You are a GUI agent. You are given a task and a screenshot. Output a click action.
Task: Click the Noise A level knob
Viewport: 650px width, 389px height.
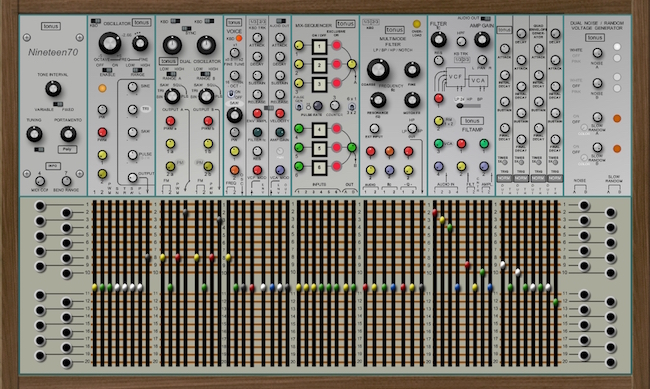pyautogui.click(x=597, y=53)
